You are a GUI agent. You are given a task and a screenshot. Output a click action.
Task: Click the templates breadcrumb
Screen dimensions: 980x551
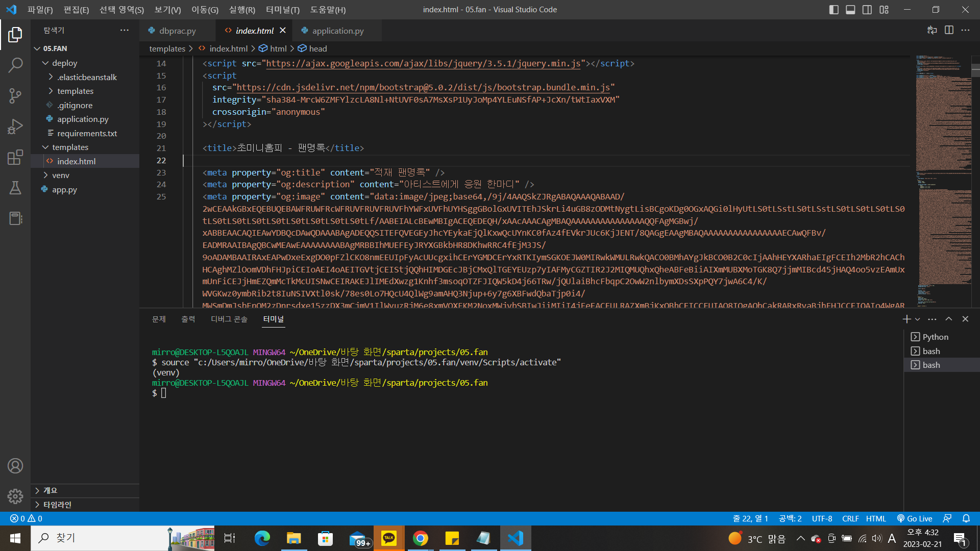click(167, 48)
